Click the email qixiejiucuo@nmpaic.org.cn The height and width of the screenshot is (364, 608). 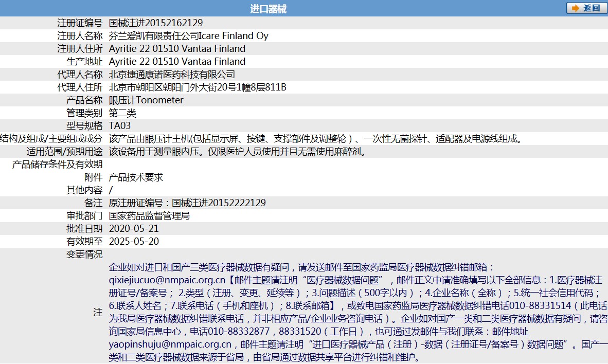(x=167, y=280)
